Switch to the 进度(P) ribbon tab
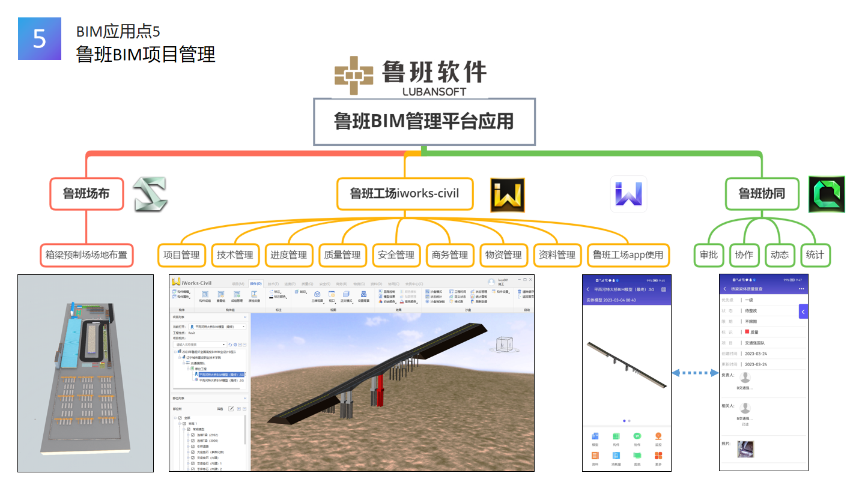868x485 pixels. click(x=290, y=284)
